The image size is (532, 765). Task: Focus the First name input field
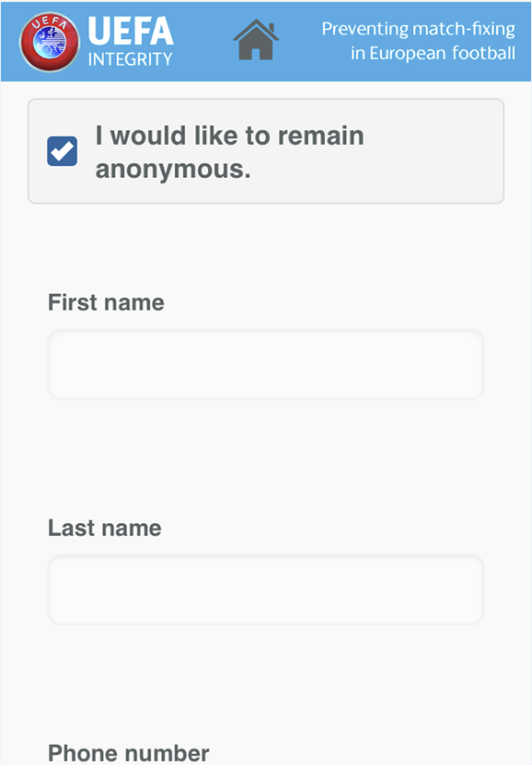(266, 364)
